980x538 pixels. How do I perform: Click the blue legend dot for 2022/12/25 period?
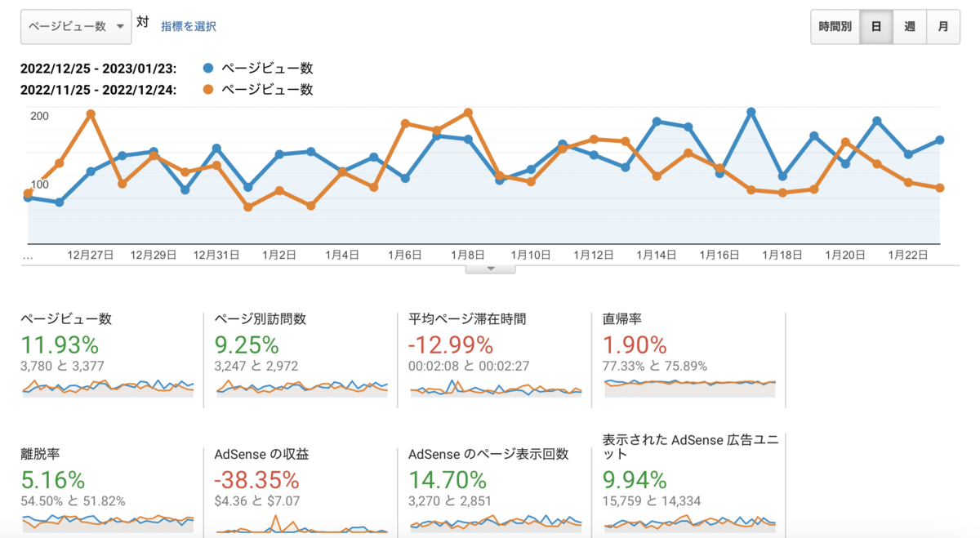pos(209,69)
